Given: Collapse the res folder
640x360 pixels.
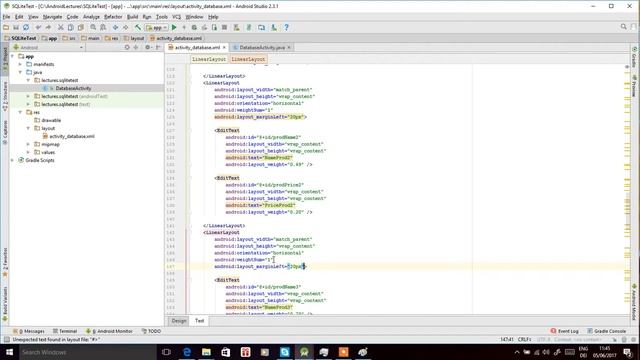Looking at the screenshot, I should (20, 112).
